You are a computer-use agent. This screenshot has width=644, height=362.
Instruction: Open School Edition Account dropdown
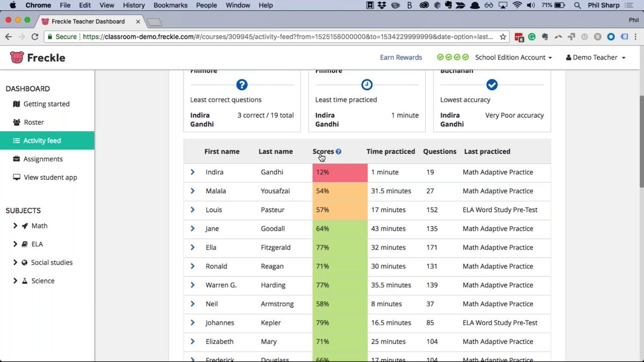(514, 57)
